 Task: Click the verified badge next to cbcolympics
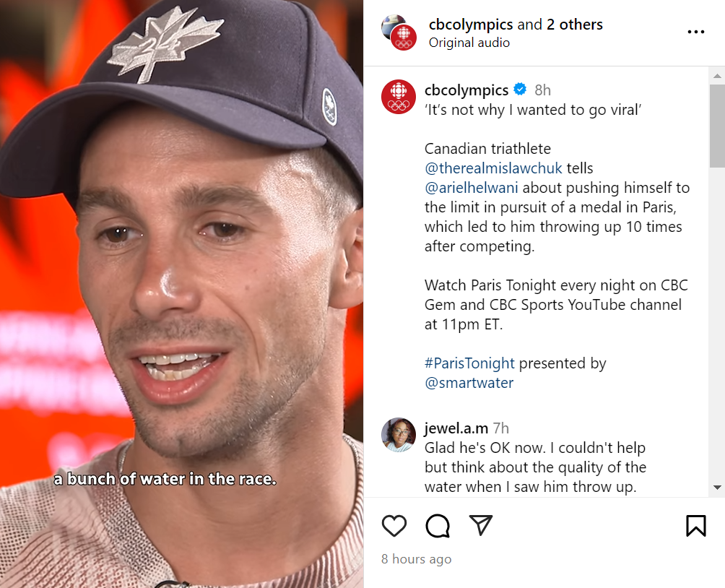(x=520, y=90)
